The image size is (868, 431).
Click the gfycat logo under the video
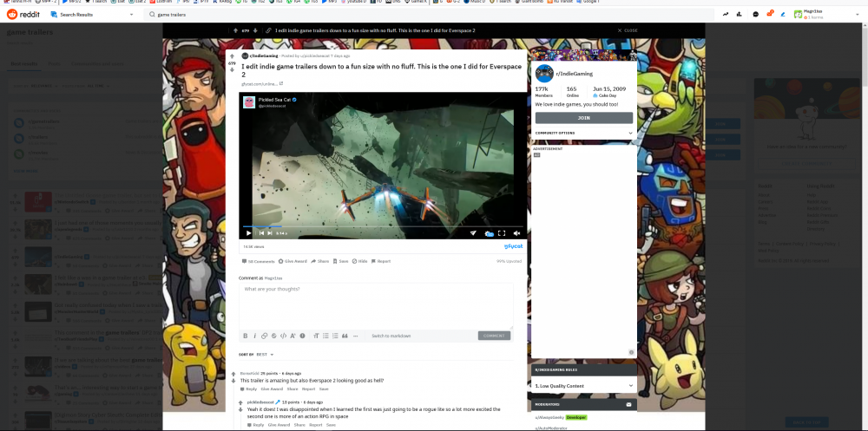pos(513,246)
